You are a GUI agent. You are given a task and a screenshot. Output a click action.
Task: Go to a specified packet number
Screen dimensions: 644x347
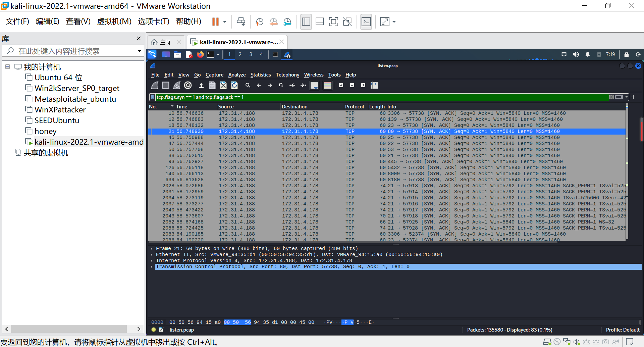tap(281, 86)
